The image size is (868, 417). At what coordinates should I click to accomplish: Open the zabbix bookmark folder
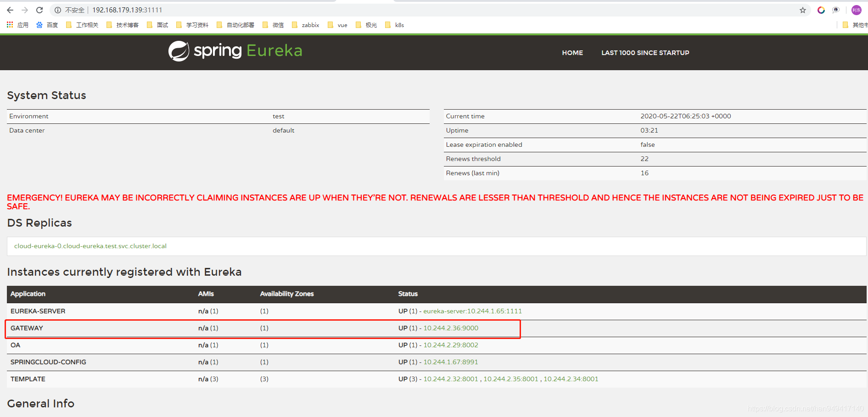(306, 25)
